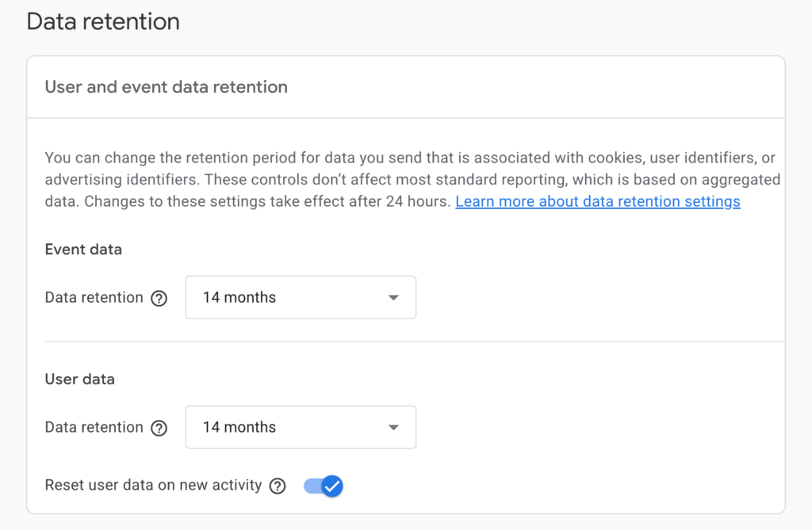The width and height of the screenshot is (812, 530).
Task: Click checkmark knob on Reset user data switch
Action: [331, 486]
